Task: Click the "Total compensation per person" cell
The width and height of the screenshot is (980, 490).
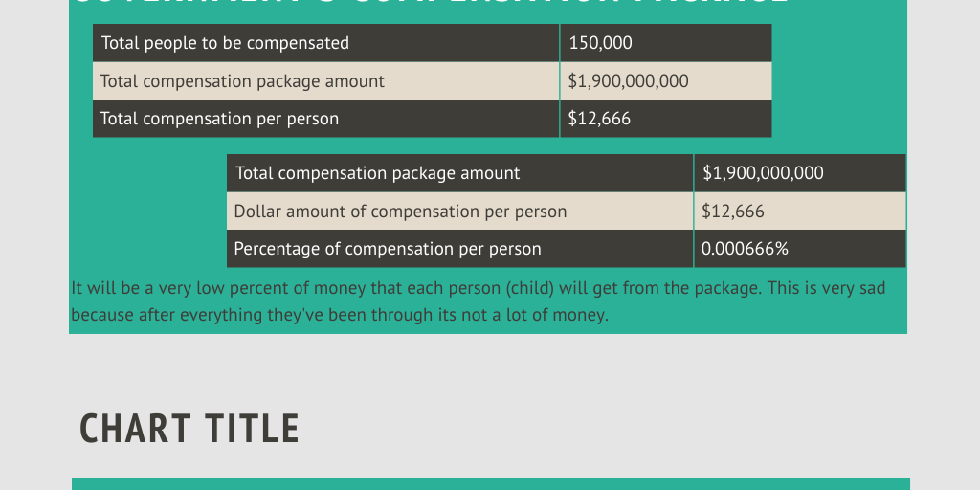Action: pyautogui.click(x=219, y=119)
